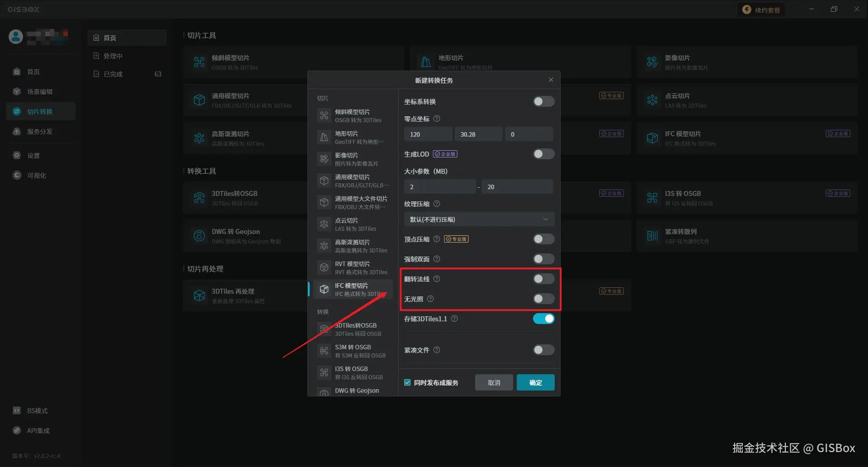Select the IFC 模型切片 icon in the dialog

pos(324,289)
